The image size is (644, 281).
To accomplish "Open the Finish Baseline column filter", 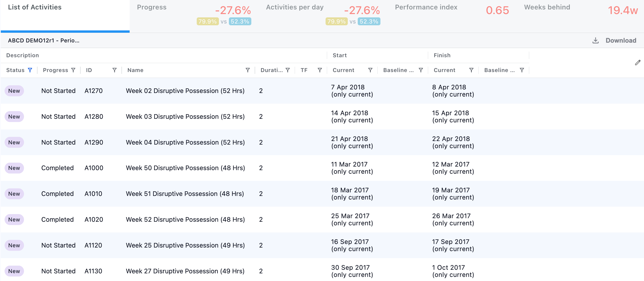I will pos(522,70).
